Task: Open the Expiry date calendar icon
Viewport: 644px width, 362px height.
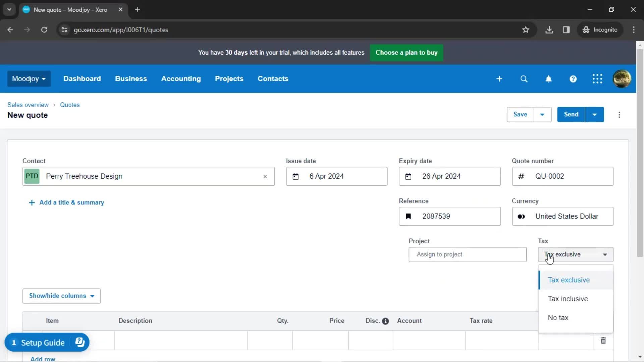Action: 408,176
